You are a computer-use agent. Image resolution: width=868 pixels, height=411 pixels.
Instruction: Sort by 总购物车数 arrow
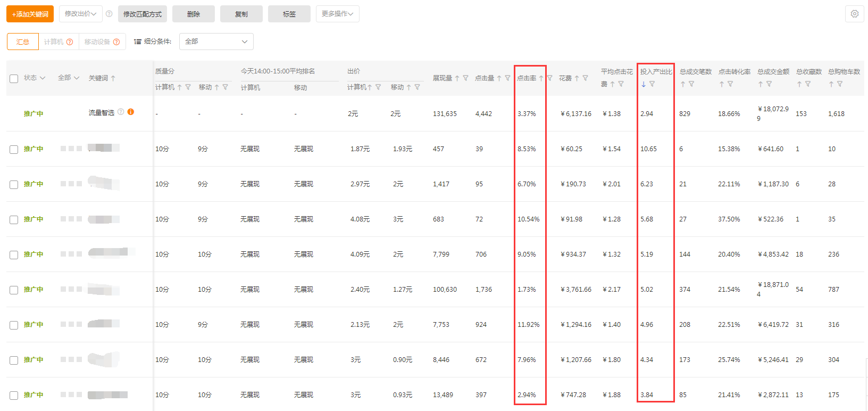tap(831, 84)
